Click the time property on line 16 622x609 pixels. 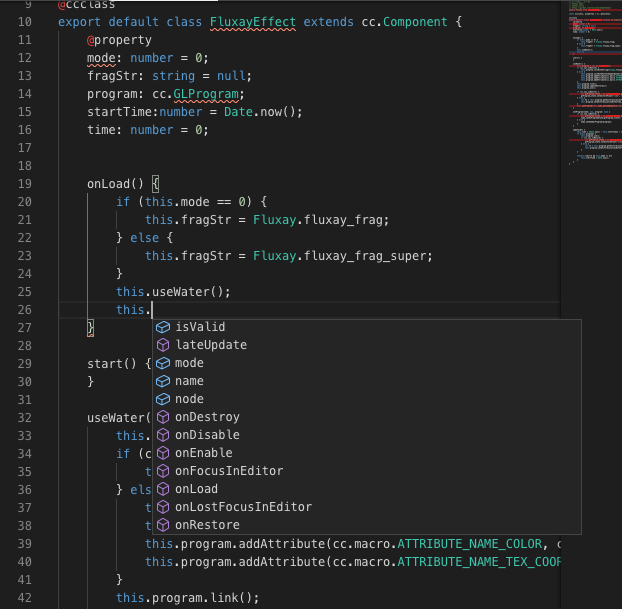tap(101, 130)
